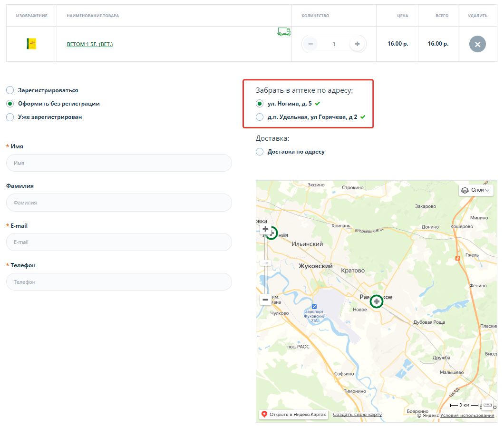Click the map zoom slider handle
Image resolution: width=504 pixels, height=427 pixels.
pyautogui.click(x=265, y=263)
